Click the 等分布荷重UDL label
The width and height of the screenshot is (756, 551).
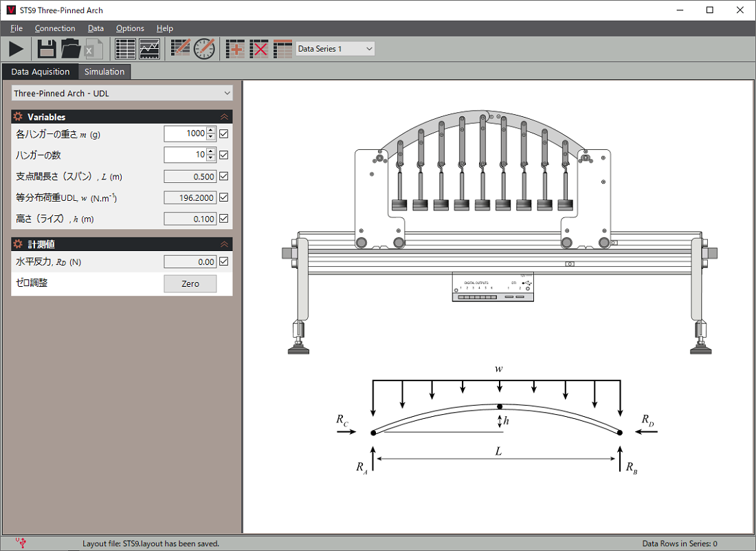67,198
